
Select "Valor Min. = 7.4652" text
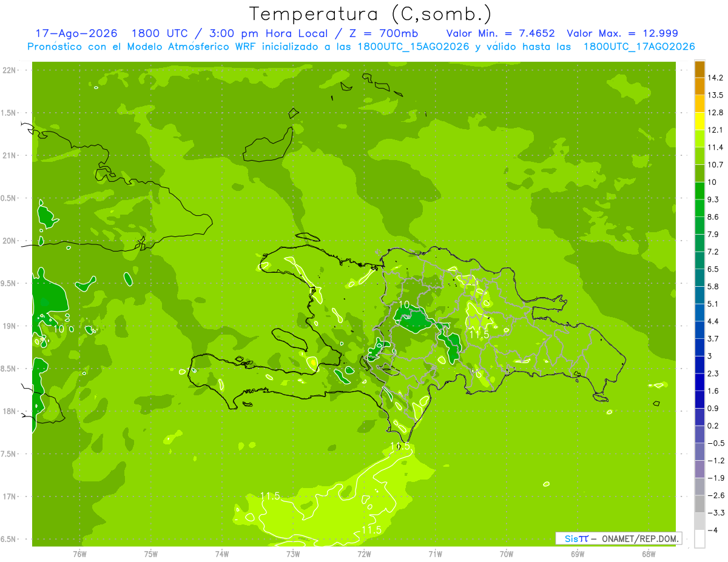pos(500,33)
